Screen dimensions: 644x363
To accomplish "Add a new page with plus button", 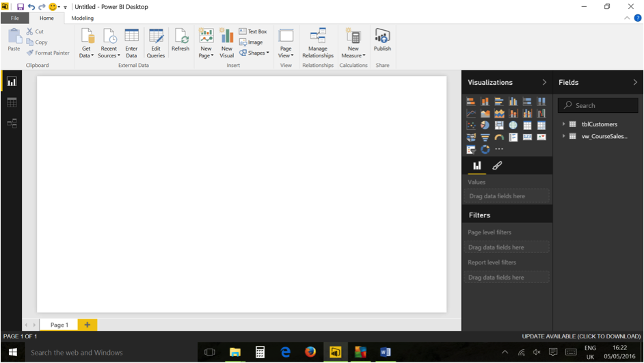I will coord(87,325).
